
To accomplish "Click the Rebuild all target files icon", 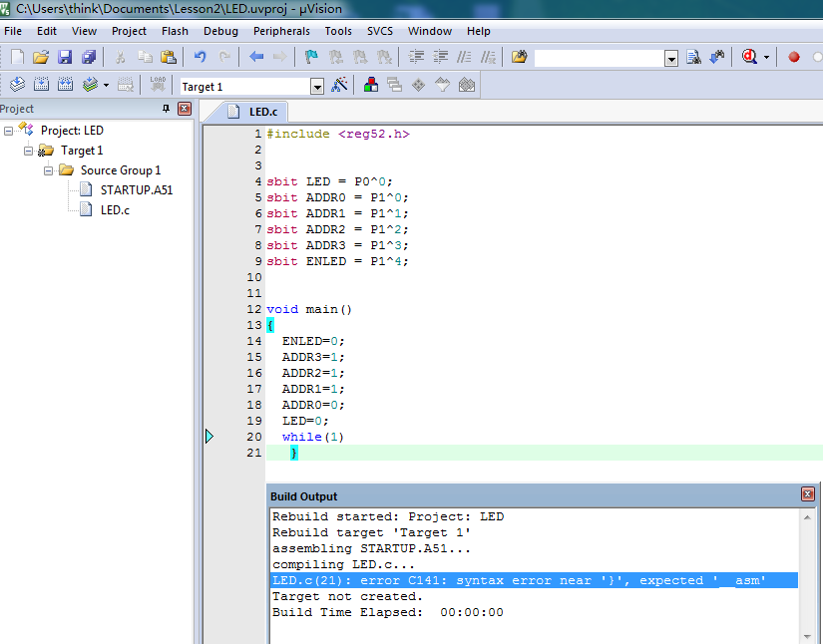I will pos(65,84).
